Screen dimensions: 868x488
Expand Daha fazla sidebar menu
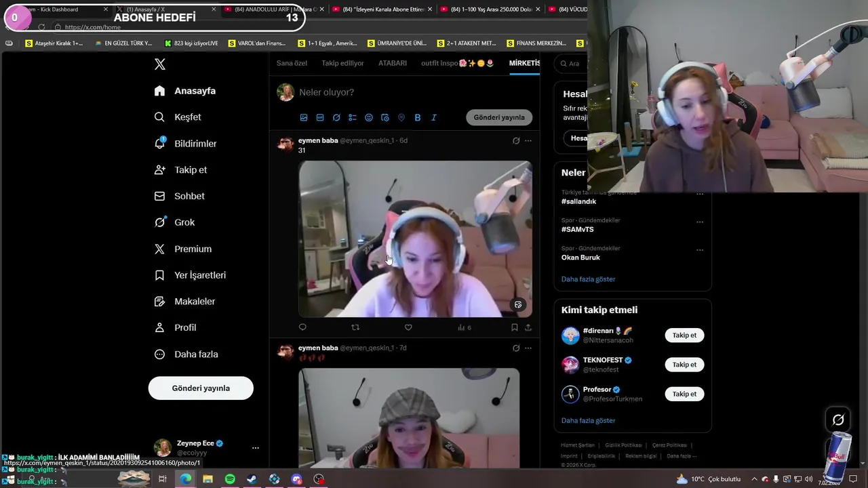coord(186,354)
